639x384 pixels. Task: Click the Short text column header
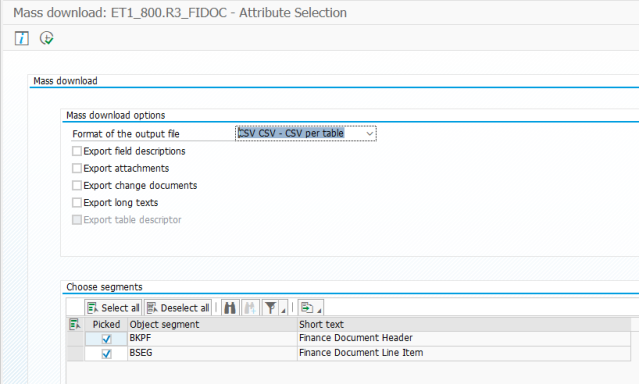point(464,324)
